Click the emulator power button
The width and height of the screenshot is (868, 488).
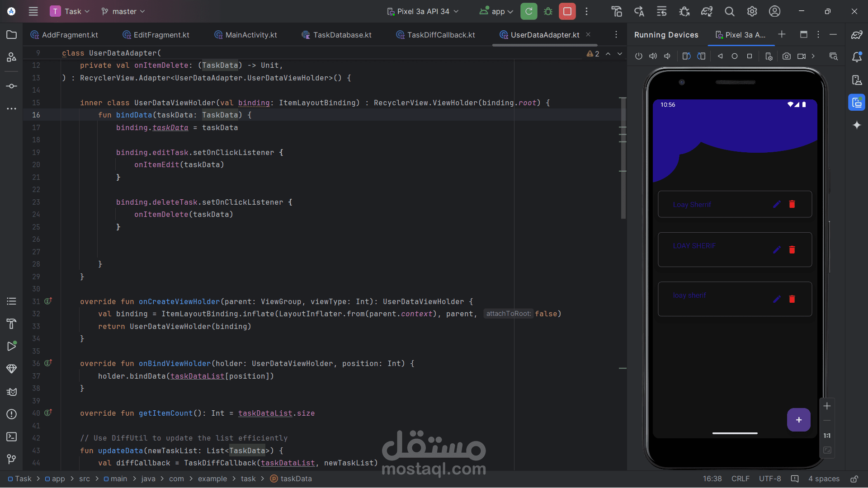pos(638,56)
